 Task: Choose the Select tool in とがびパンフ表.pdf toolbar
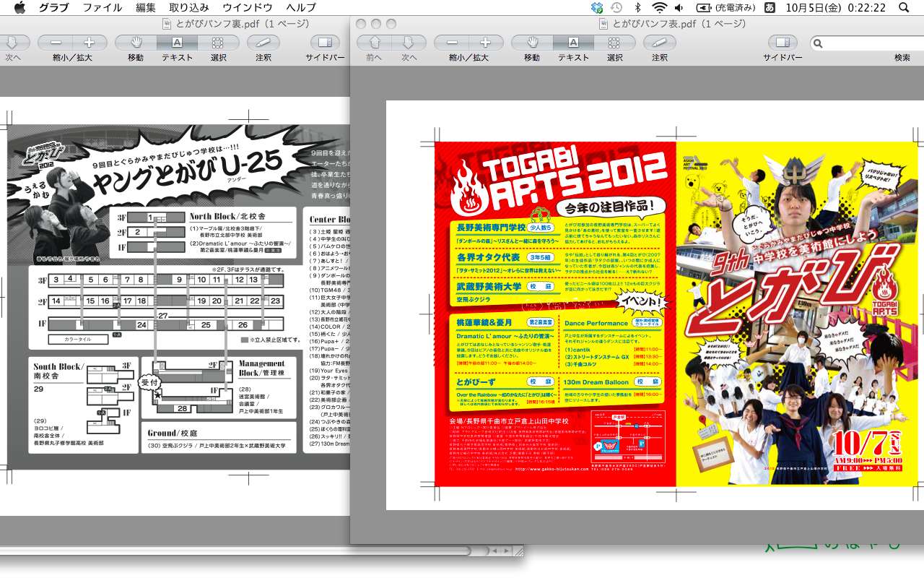(x=614, y=43)
